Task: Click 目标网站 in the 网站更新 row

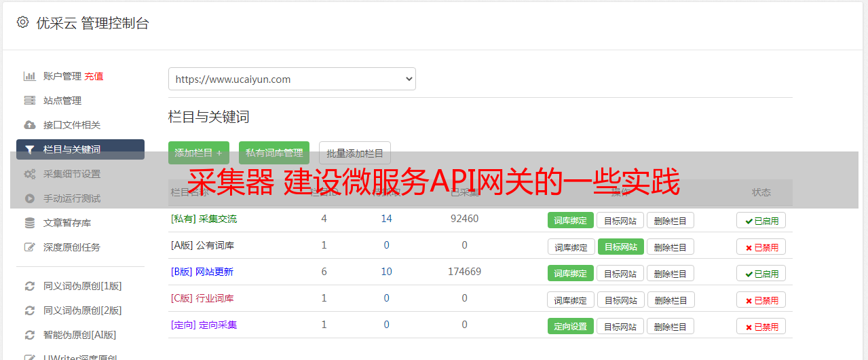Action: [620, 273]
